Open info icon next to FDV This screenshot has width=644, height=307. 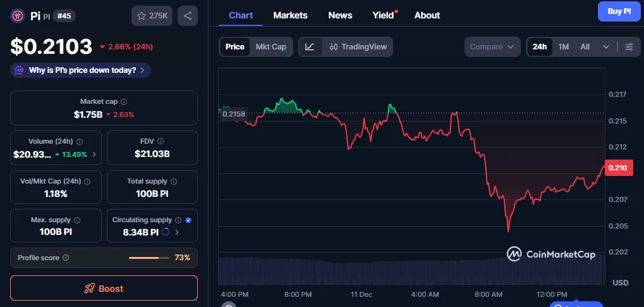point(161,142)
